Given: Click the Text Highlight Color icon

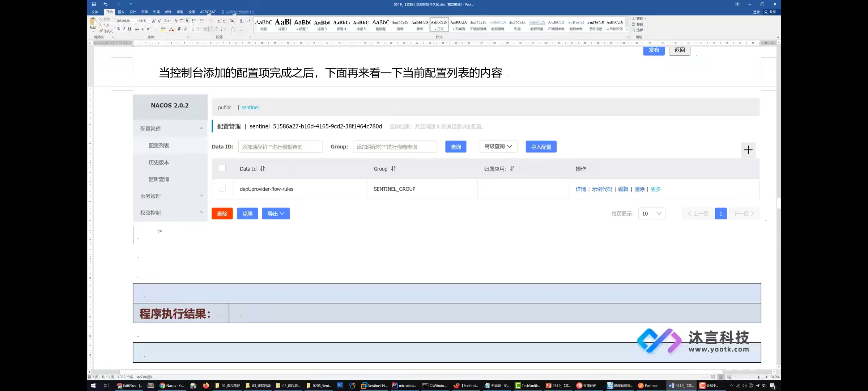Looking at the screenshot, I should click(164, 29).
